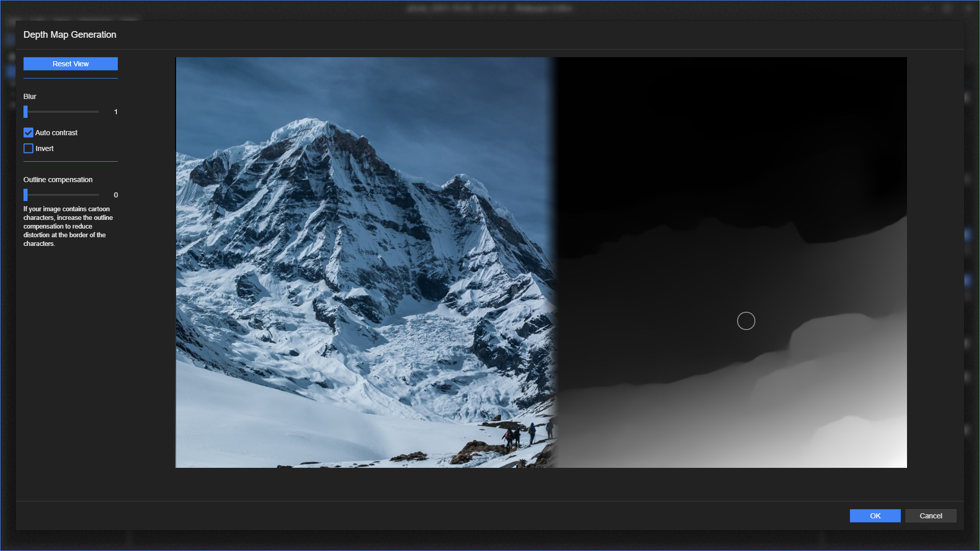
Task: Click the Outline compensation label text
Action: (x=58, y=179)
